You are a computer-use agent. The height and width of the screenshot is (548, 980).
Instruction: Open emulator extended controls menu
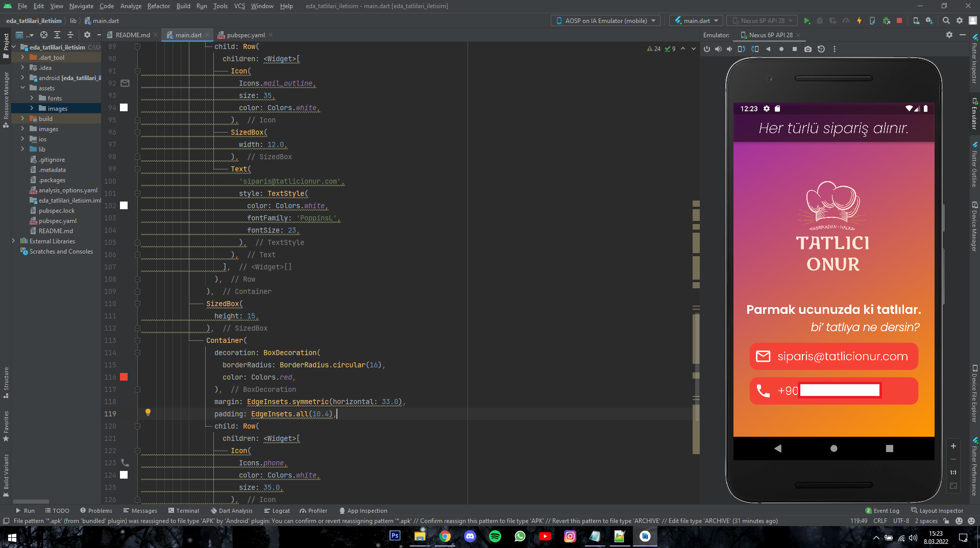835,49
